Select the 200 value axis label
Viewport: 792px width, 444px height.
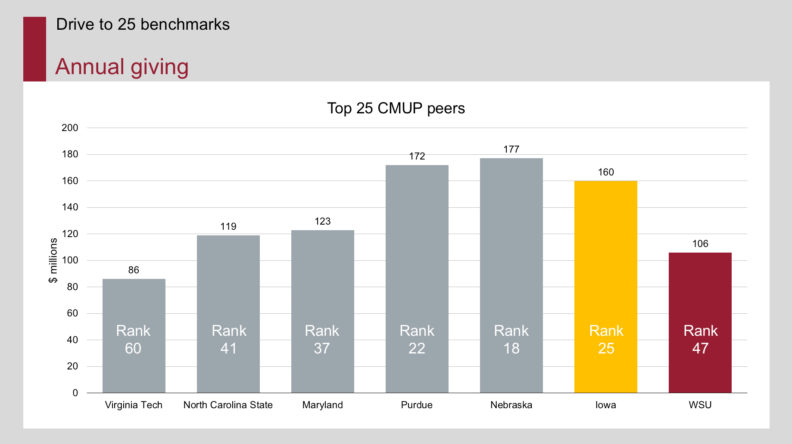click(70, 128)
